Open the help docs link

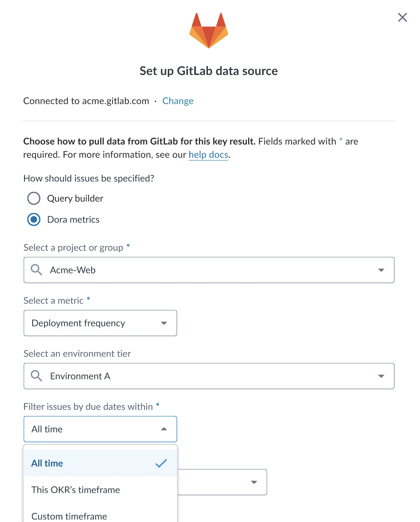208,155
